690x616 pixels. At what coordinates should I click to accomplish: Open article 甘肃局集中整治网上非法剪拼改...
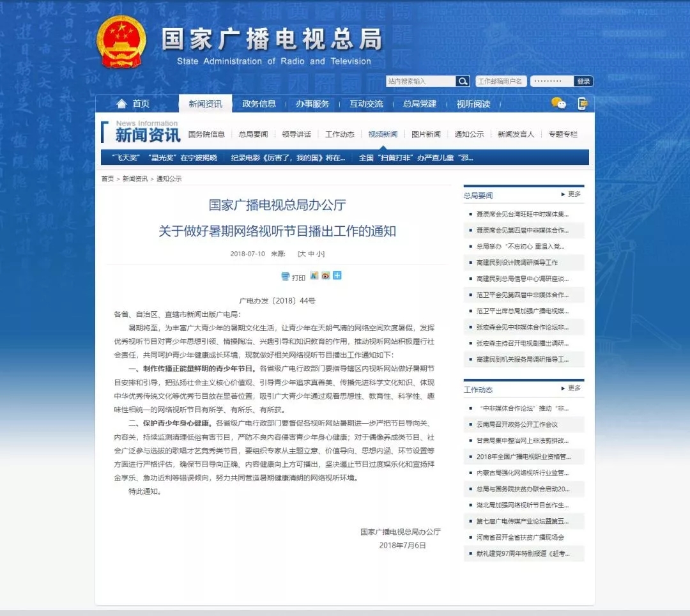[x=523, y=440]
